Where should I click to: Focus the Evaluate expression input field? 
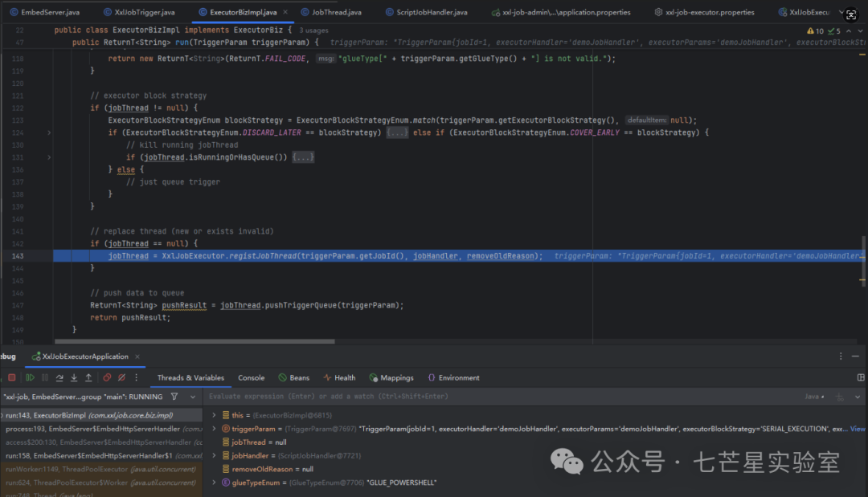(x=501, y=397)
